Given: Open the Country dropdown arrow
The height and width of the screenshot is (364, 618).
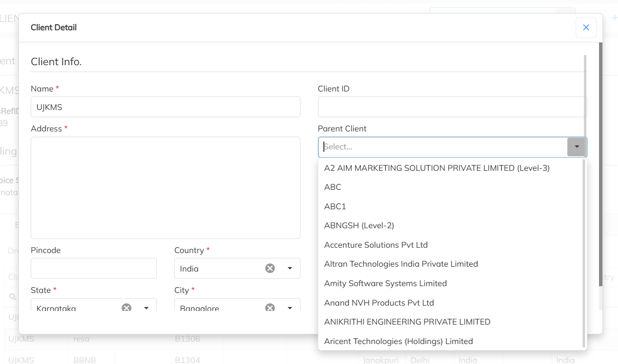Looking at the screenshot, I should pyautogui.click(x=290, y=268).
